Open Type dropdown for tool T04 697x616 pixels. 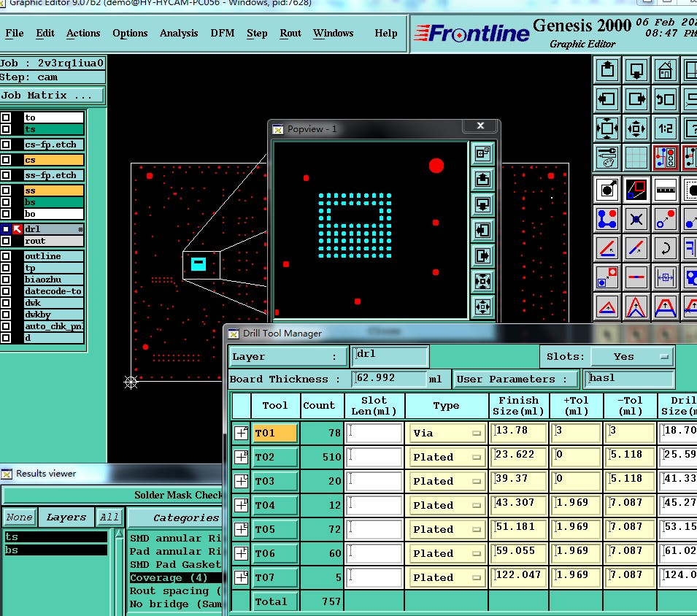tap(446, 505)
